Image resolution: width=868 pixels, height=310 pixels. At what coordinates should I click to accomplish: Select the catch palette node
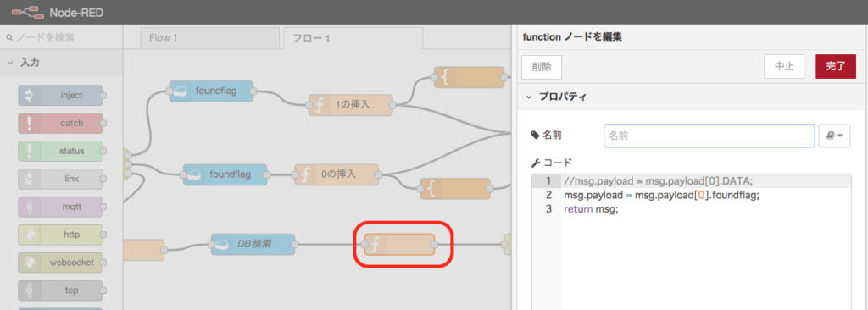click(60, 123)
